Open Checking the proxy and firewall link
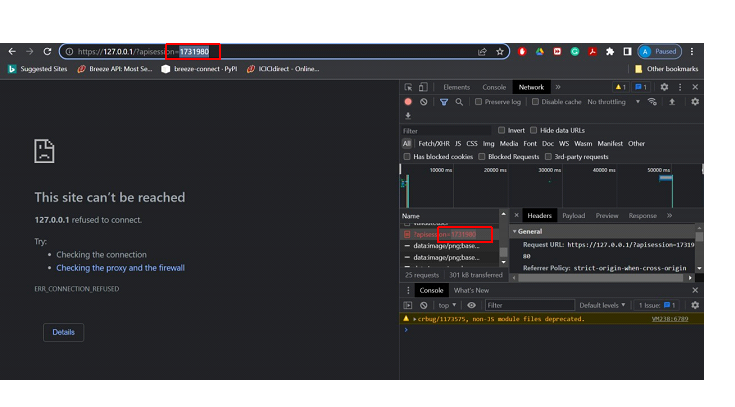 (x=120, y=268)
